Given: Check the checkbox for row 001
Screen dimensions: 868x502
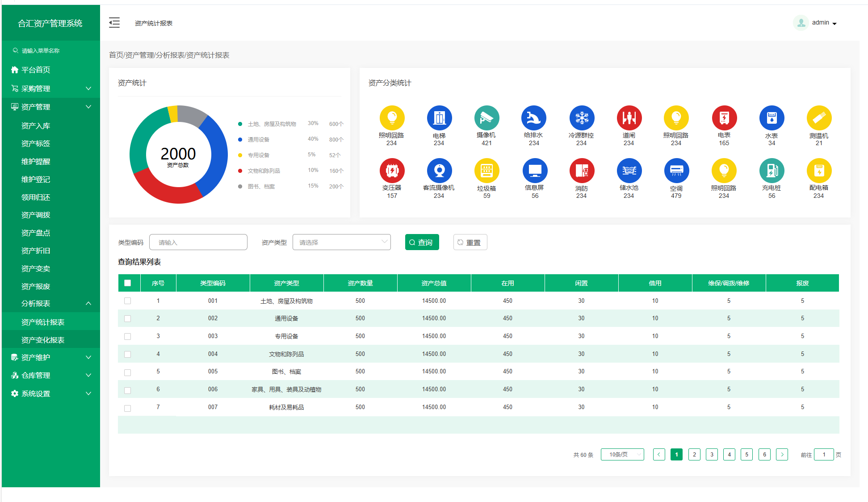Looking at the screenshot, I should click(x=128, y=301).
